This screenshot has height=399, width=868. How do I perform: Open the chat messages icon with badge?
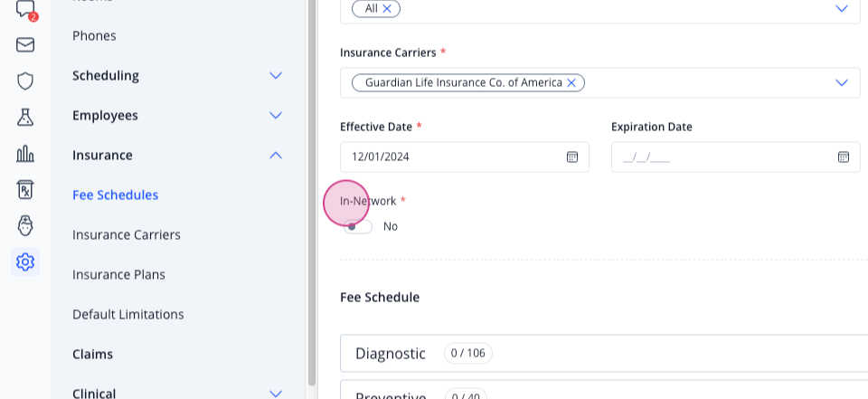(25, 9)
